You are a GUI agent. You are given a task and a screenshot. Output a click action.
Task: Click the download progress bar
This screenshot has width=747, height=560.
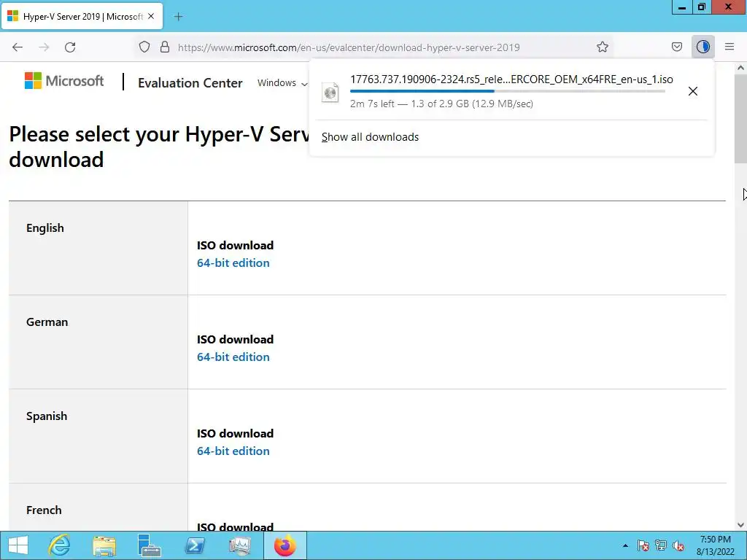[508, 91]
